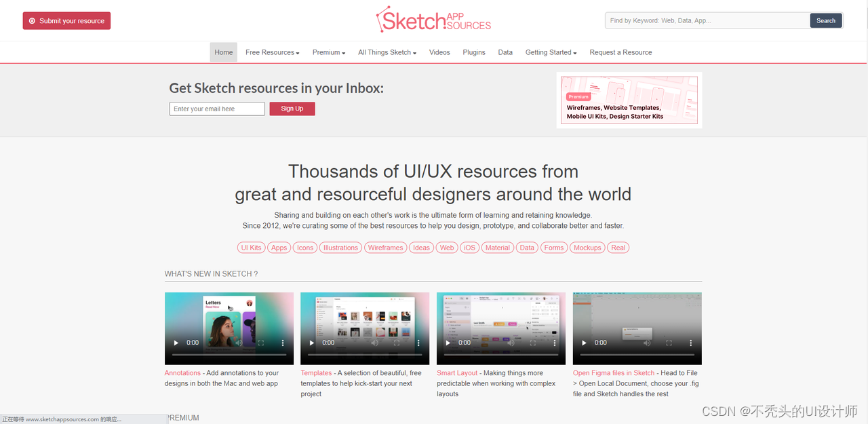Go to the Videos menu item
Screen dimensions: 868x424
(439, 52)
